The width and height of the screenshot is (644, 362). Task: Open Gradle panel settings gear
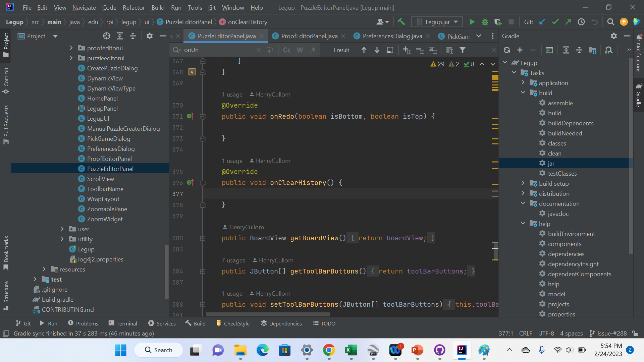click(614, 36)
